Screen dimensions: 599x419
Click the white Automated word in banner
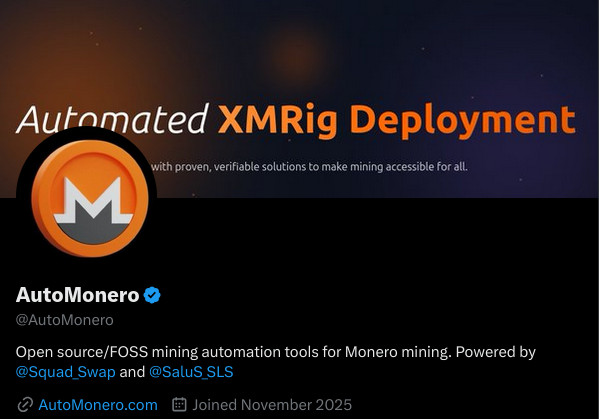coord(113,118)
